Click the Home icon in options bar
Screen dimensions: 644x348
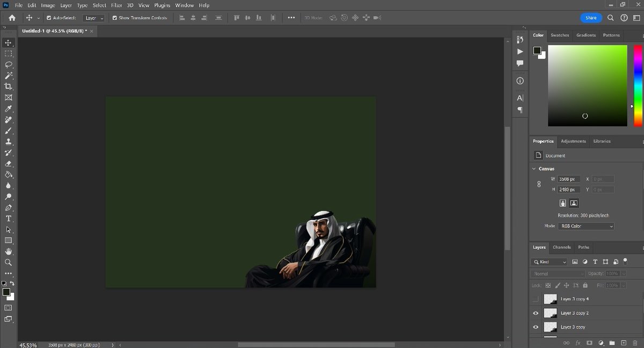pos(12,18)
